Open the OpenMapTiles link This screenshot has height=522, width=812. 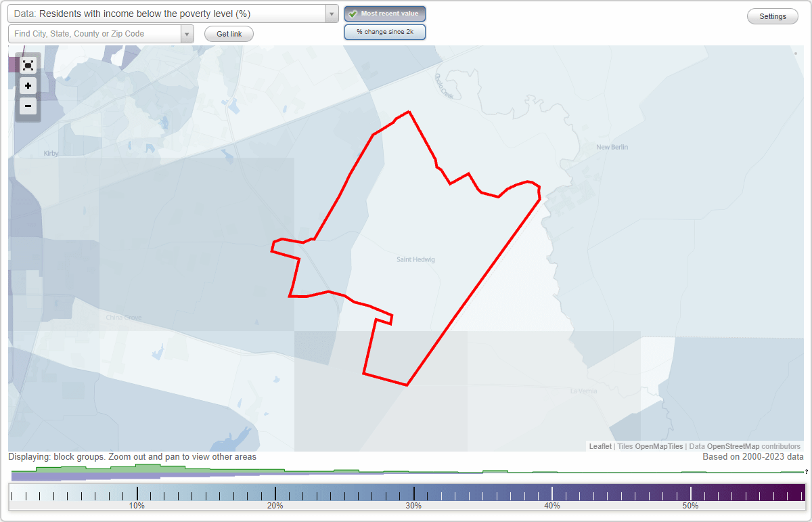pyautogui.click(x=659, y=446)
